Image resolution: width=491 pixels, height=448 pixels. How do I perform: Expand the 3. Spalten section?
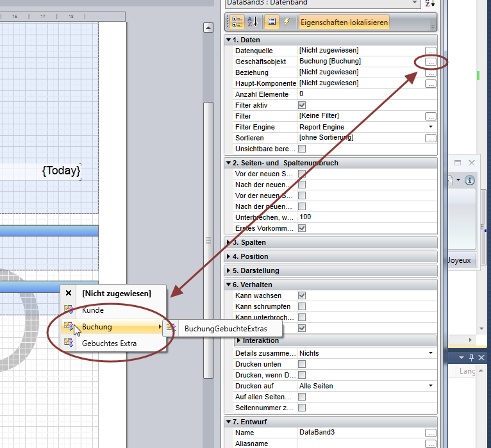(229, 242)
